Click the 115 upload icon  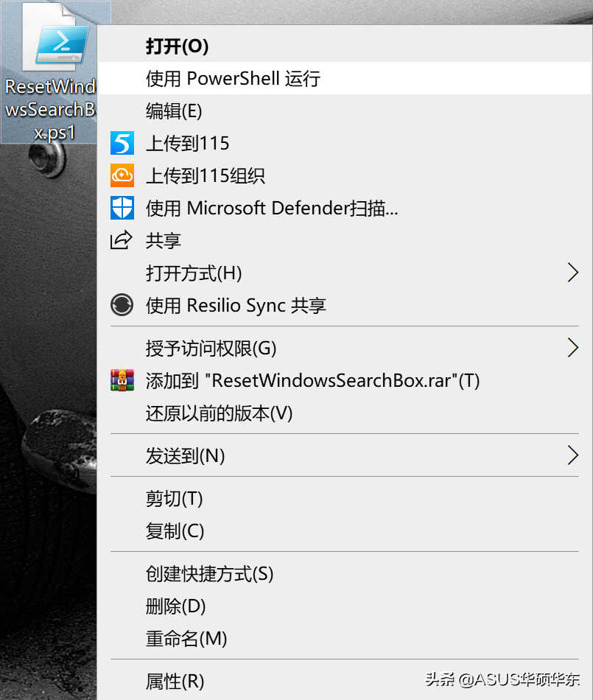(x=122, y=143)
